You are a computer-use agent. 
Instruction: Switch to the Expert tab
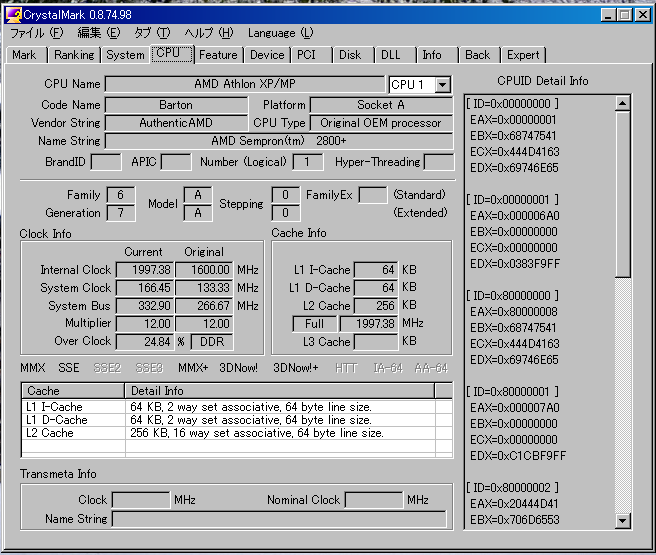point(523,55)
